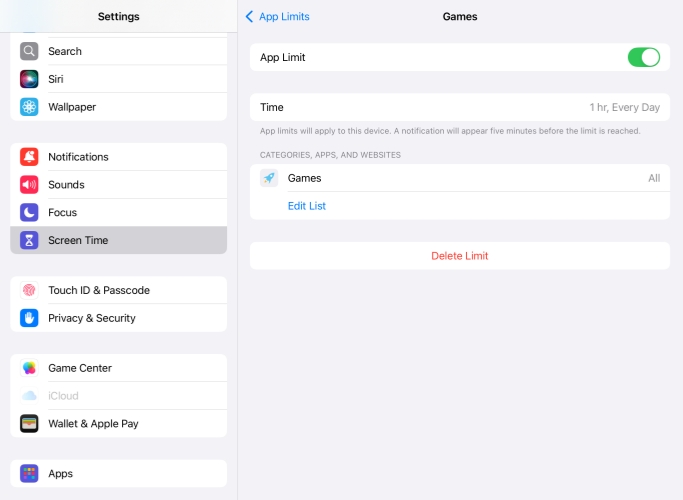The image size is (683, 500).
Task: Click the Wallpaper flower icon
Action: pyautogui.click(x=29, y=107)
